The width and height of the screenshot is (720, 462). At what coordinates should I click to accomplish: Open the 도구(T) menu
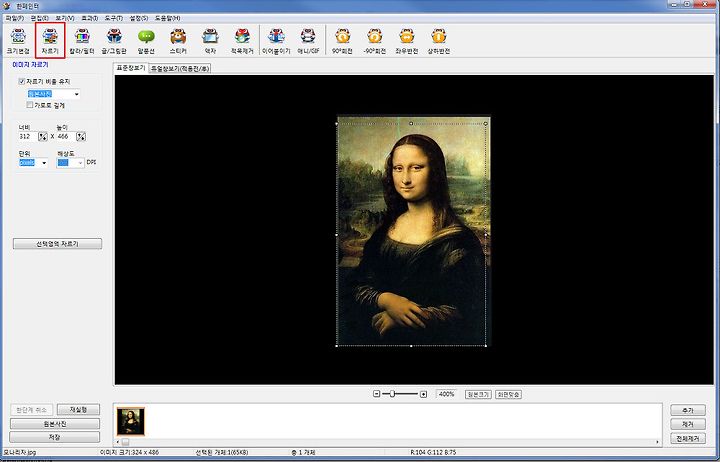coord(113,18)
